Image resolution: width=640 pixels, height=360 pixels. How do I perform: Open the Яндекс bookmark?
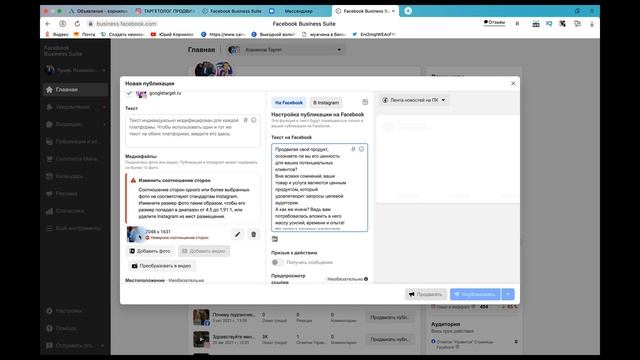[x=57, y=34]
